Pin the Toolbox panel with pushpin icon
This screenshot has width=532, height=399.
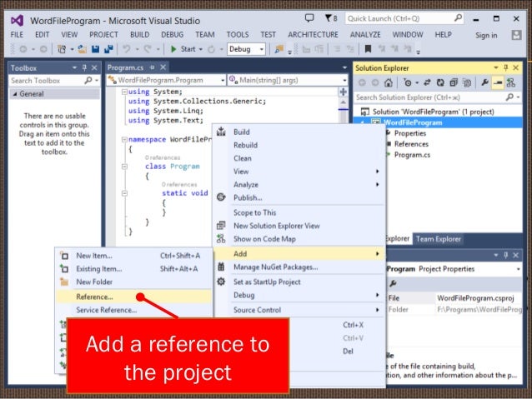pyautogui.click(x=85, y=67)
